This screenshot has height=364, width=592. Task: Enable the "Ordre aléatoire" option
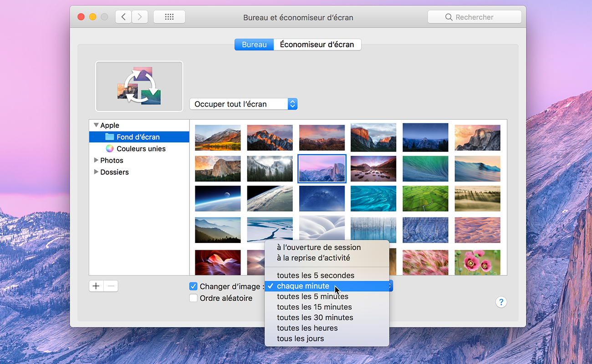(x=193, y=298)
